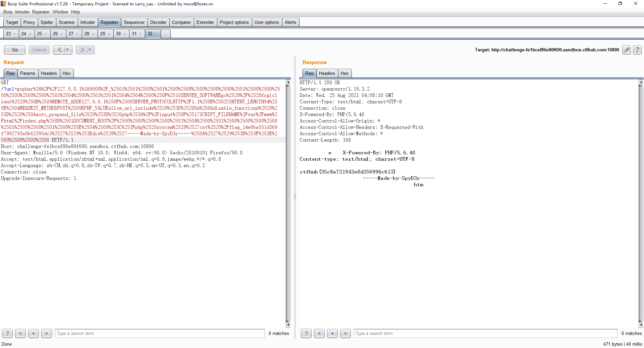
Task: Open the Repeater menu in menu bar
Action: 41,12
